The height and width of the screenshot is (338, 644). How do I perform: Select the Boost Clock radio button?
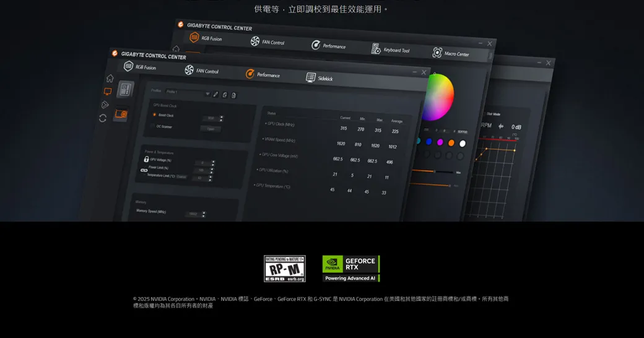[154, 115]
